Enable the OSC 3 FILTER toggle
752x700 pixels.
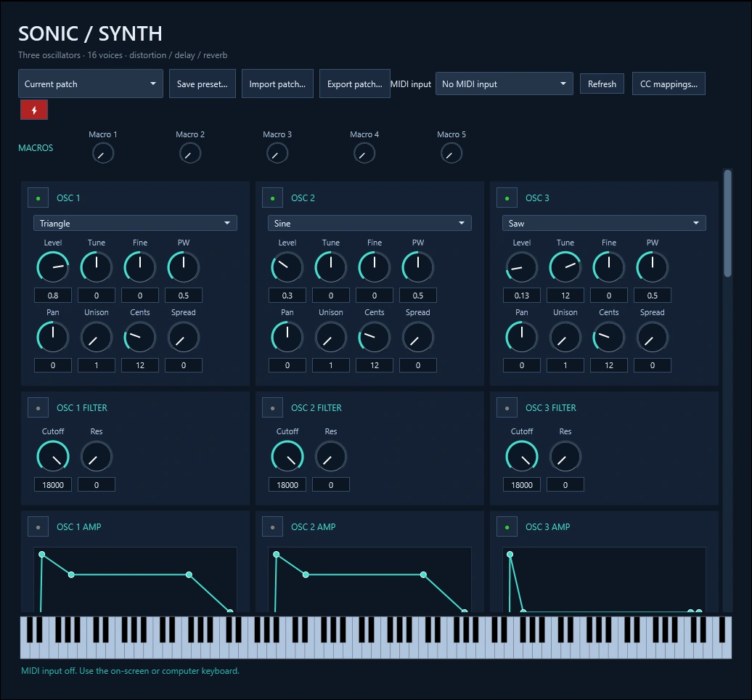[507, 408]
